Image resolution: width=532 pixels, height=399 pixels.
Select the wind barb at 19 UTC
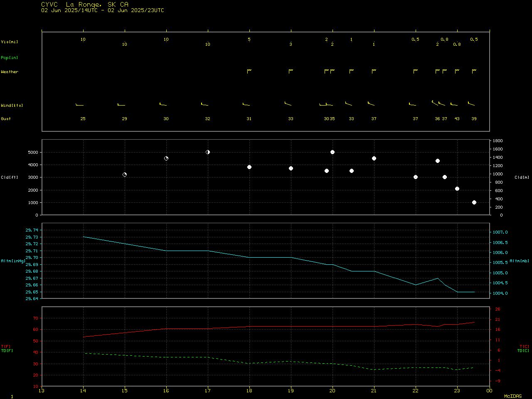tap(288, 103)
